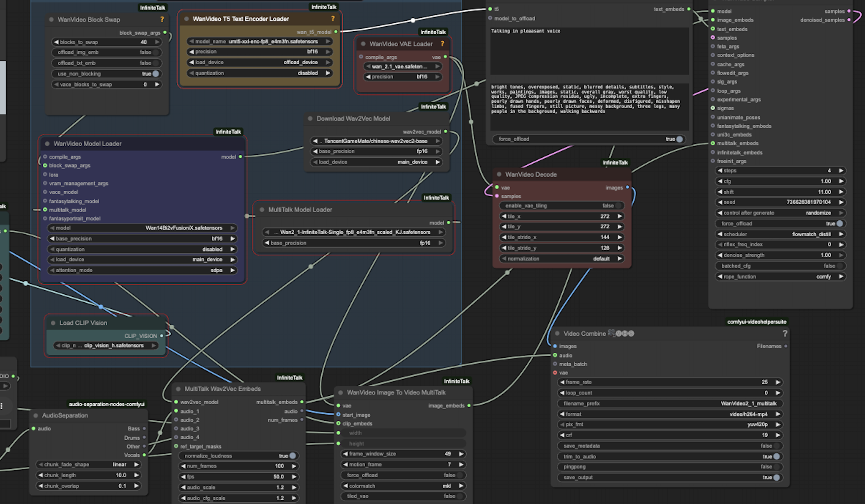The height and width of the screenshot is (504, 865).
Task: Click the collapse dot on WanVideo Model Loader
Action: point(47,144)
